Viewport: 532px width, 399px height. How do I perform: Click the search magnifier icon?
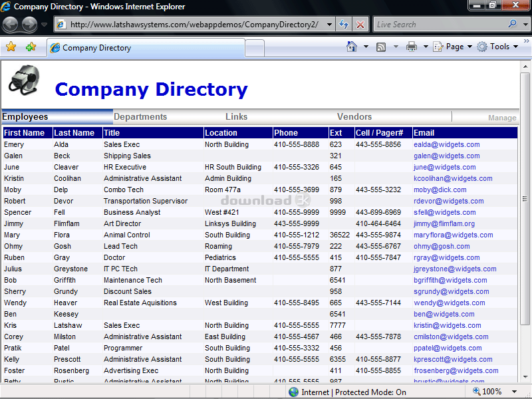512,24
